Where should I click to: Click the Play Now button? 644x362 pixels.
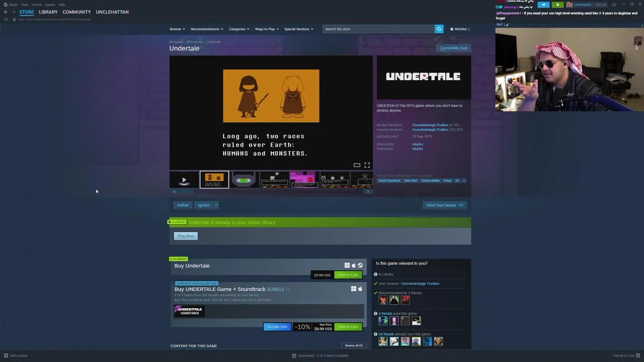186,236
